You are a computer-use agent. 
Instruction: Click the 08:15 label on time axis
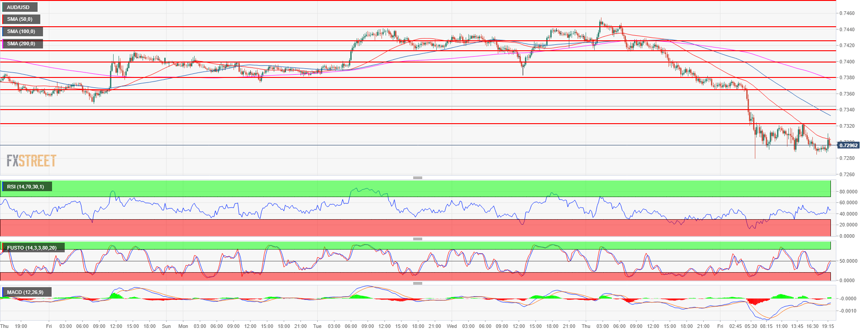coord(766,326)
